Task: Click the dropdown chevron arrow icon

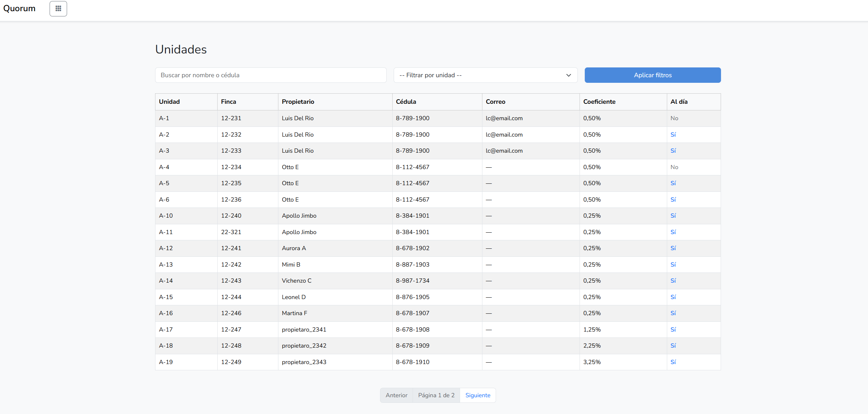Action: [568, 75]
